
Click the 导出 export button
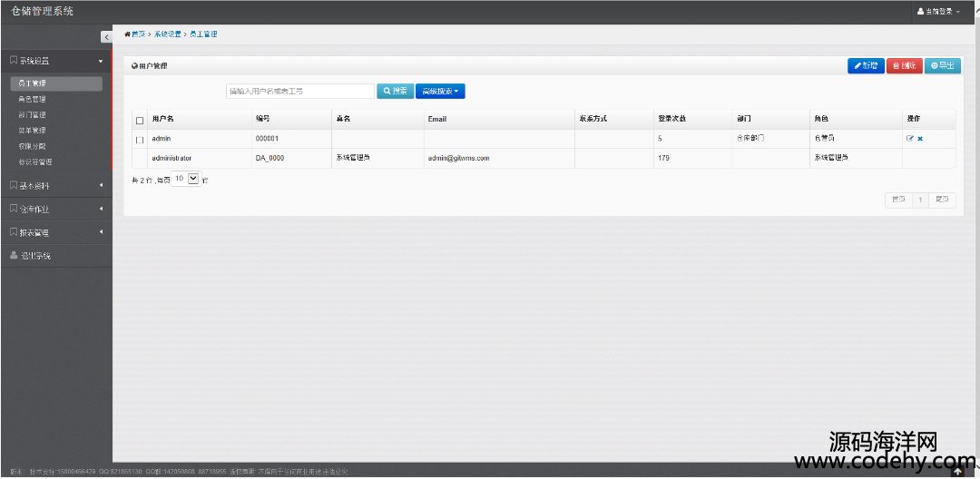tap(943, 65)
